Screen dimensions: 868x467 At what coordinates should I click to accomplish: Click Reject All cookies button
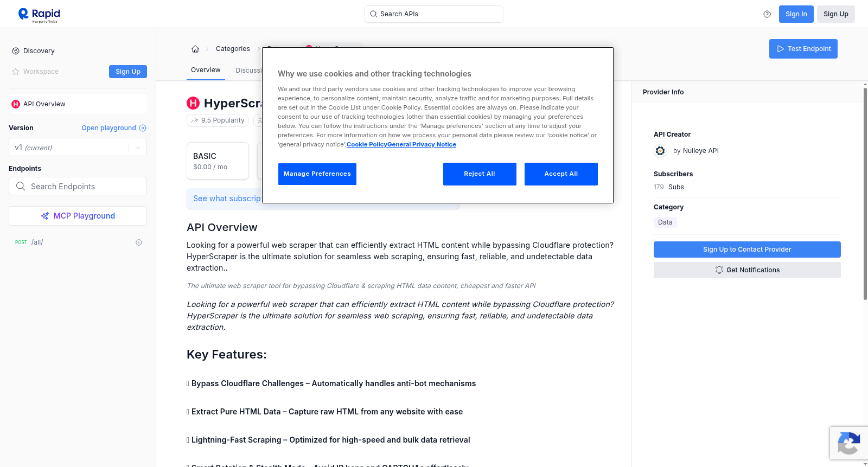coord(480,174)
